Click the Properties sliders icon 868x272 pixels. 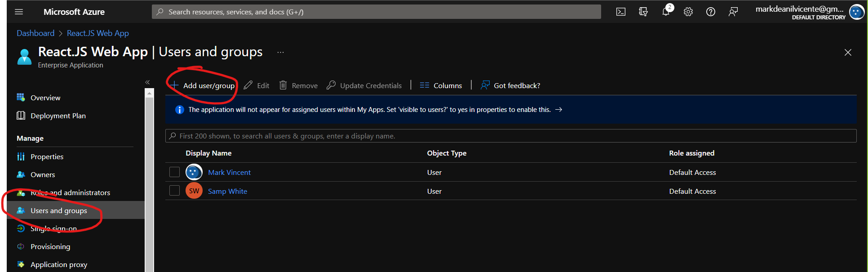point(21,156)
